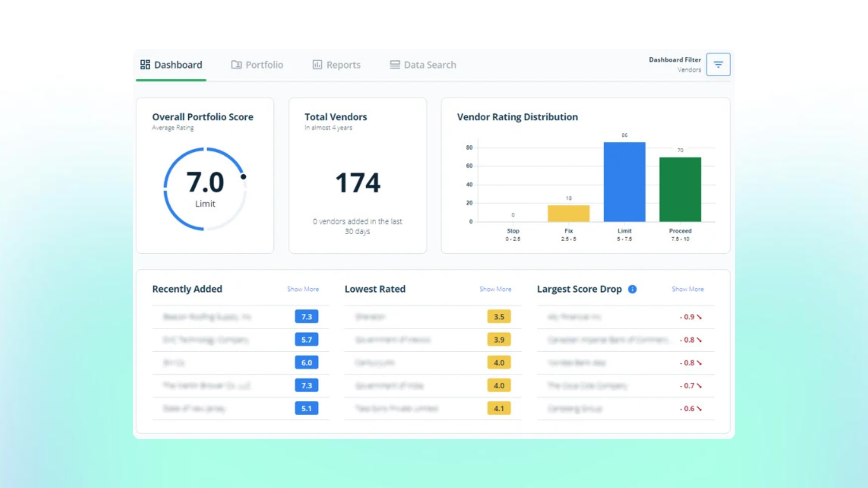Click the 5.1 score badge
Viewport: 868px width, 488px height.
coord(307,408)
